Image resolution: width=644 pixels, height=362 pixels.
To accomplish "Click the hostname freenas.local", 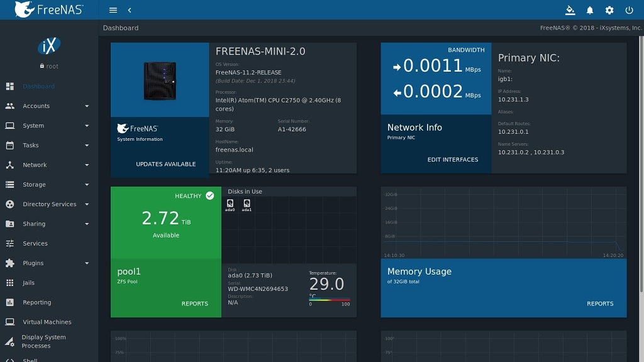I will tap(234, 150).
